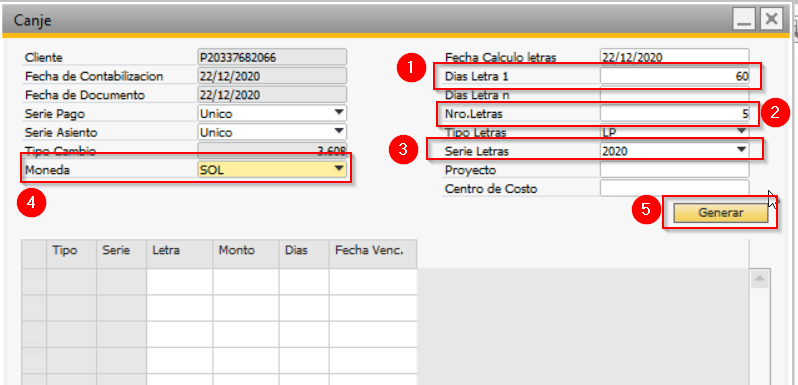
Task: Click the Fecha de Documento field
Action: [272, 95]
